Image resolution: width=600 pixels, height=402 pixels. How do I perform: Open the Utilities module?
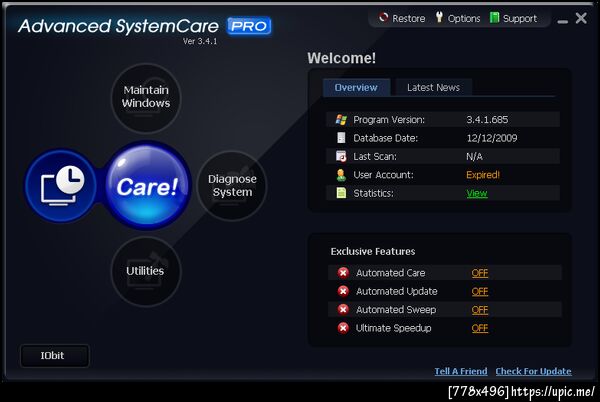click(146, 271)
